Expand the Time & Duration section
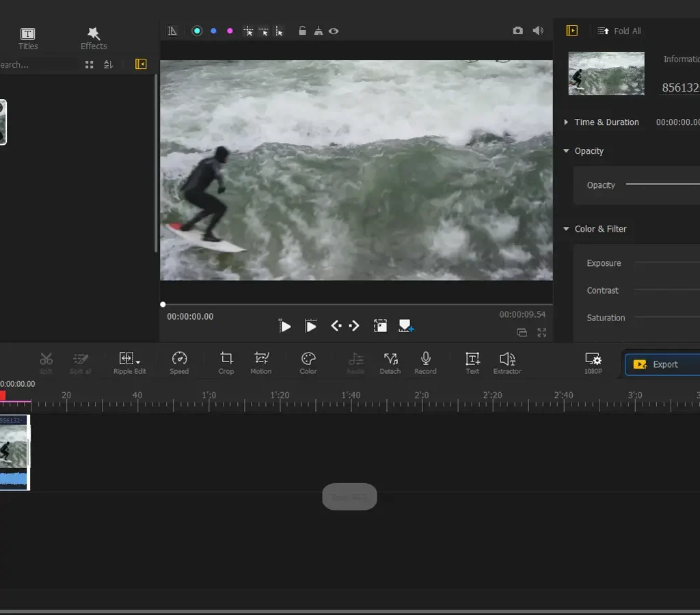This screenshot has height=615, width=700. 566,122
